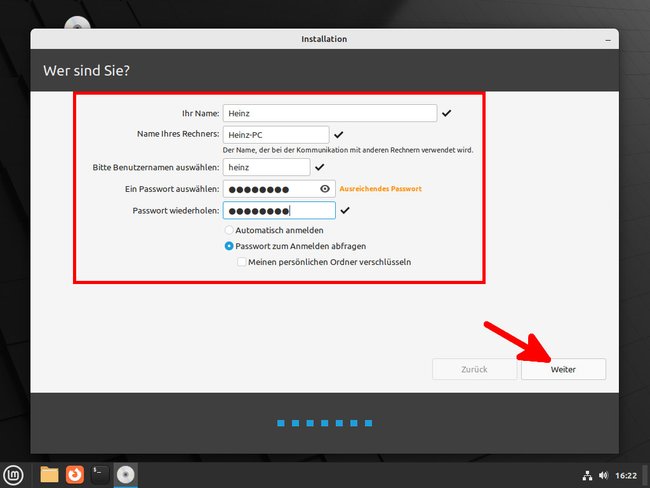This screenshot has width=650, height=488.
Task: Select Passwort zum Anmelden abfragen
Action: pos(295,246)
